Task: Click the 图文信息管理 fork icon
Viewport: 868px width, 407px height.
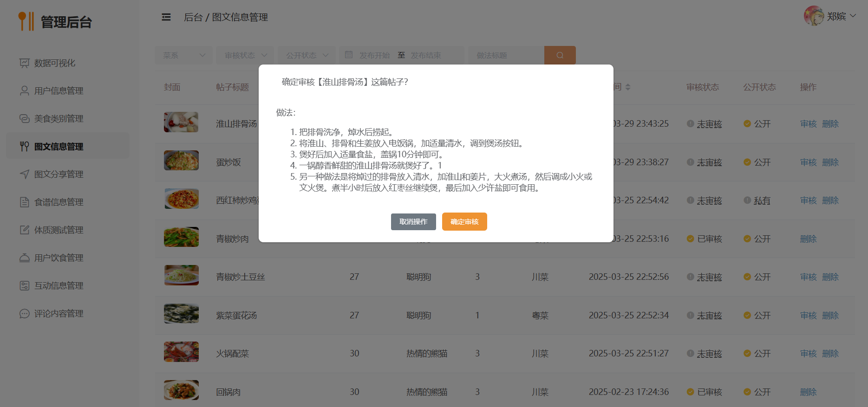Action: click(24, 147)
